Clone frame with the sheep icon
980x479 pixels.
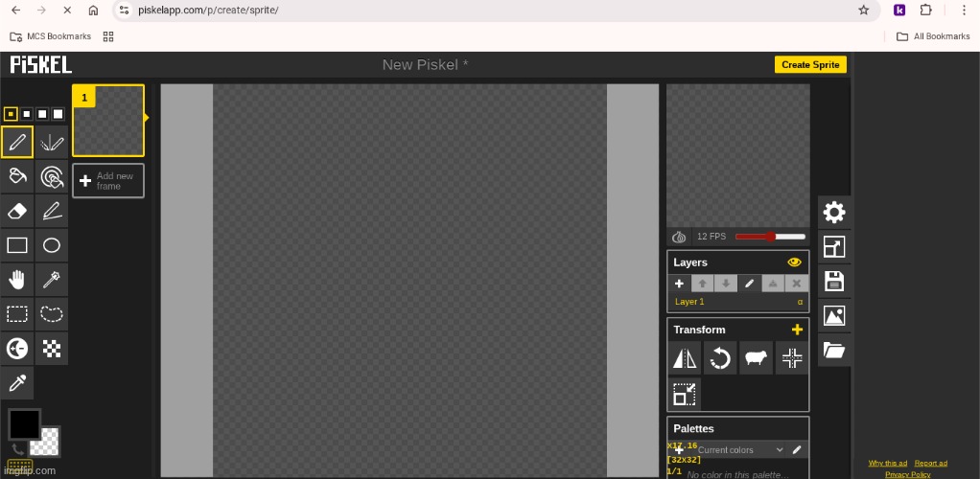click(x=756, y=358)
